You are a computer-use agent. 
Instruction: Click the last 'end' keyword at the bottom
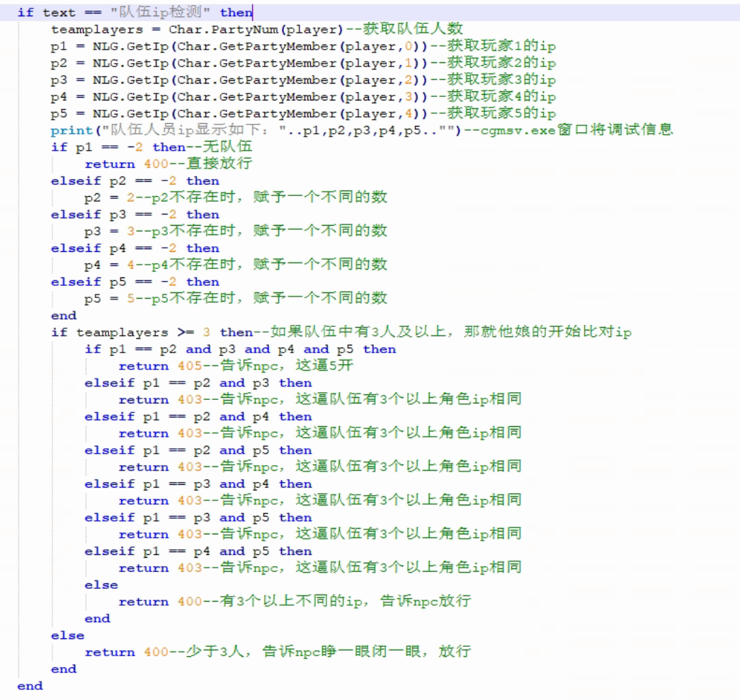click(x=30, y=686)
